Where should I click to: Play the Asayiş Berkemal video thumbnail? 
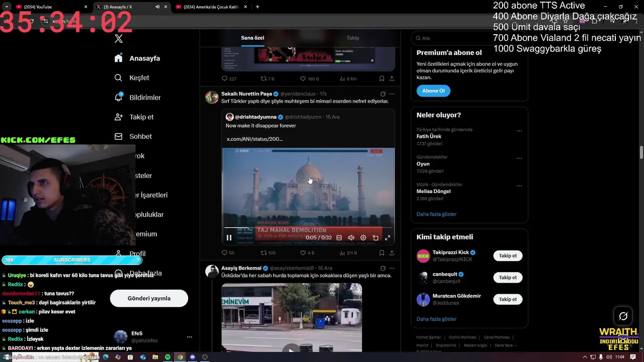[291, 350]
